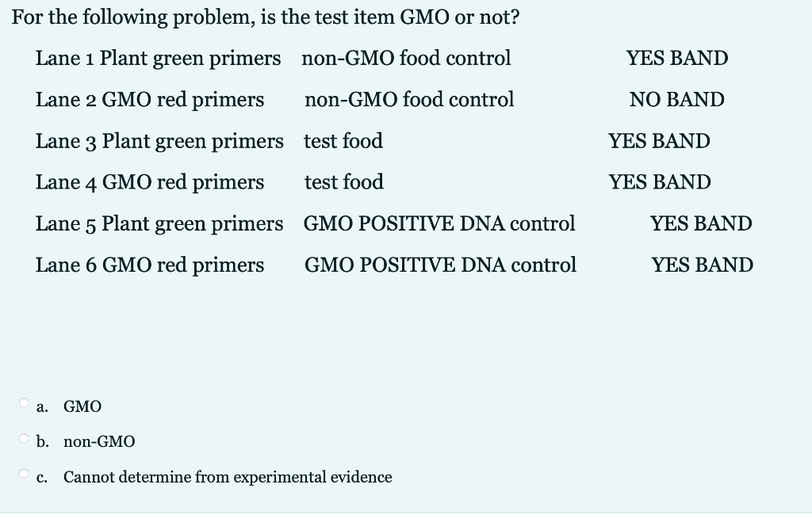Click the YES BAND result for Lane 1
This screenshot has width=812, height=515.
677,58
